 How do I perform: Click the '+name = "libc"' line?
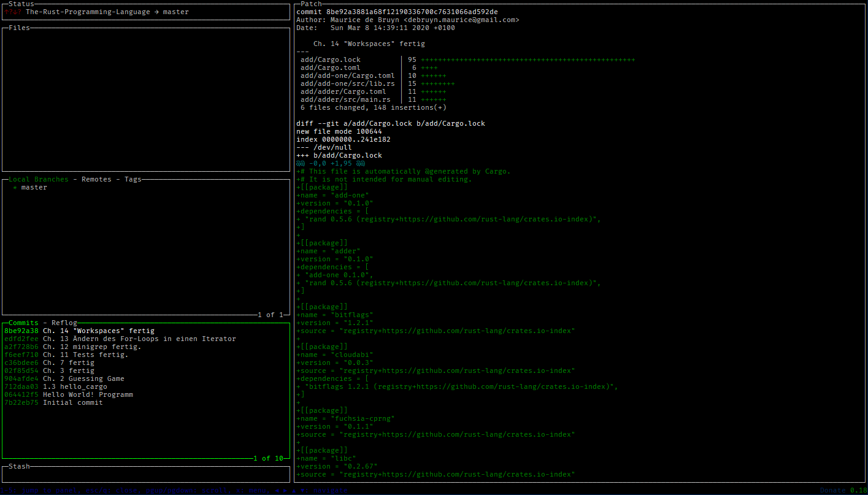(x=326, y=458)
